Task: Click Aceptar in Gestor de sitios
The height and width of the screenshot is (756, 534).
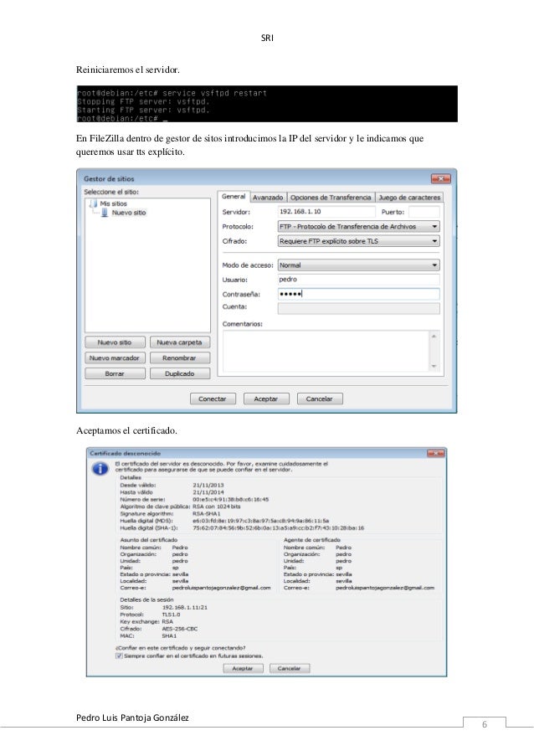Action: coord(266,399)
